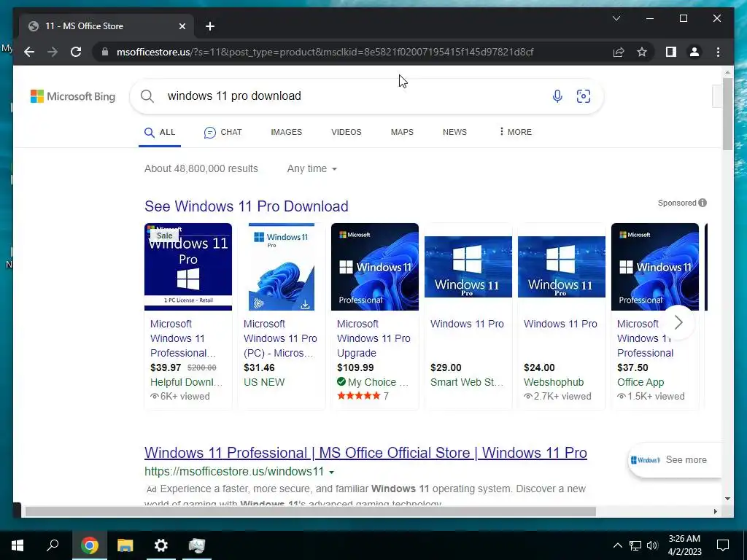Click the 'Helpful Downl...' seller name

186,382
